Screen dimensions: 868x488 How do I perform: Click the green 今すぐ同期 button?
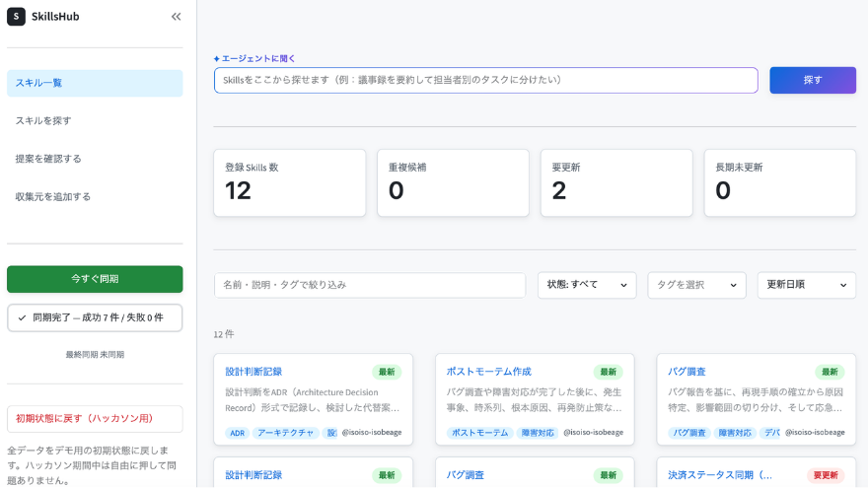point(95,279)
